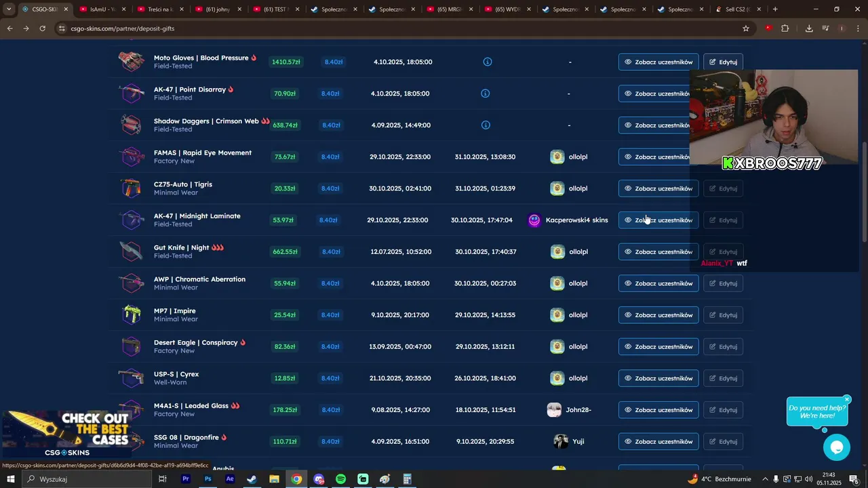Open Task View in taskbar

(163, 479)
